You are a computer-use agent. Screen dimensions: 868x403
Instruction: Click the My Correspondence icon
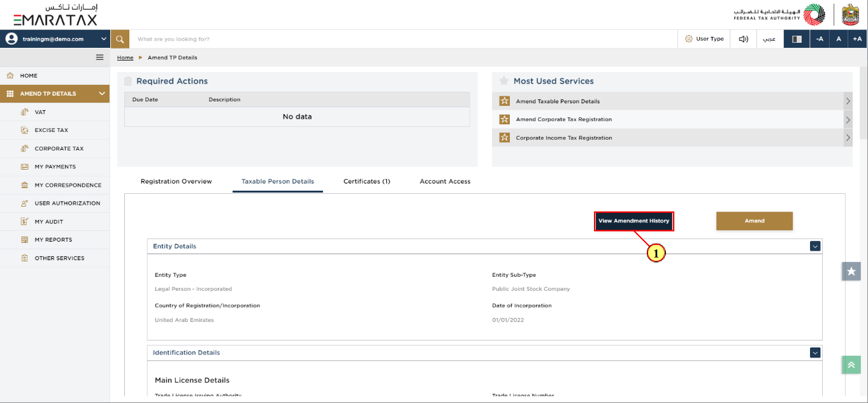24,185
